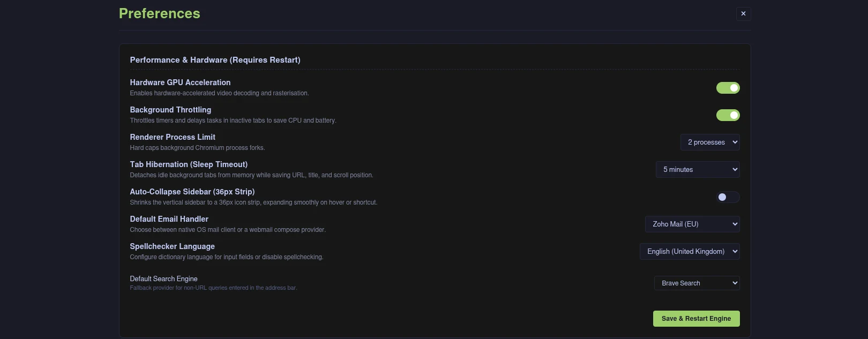Change Tab Hibernation sleep timeout dropdown
Viewport: 868px width, 339px height.
point(698,170)
